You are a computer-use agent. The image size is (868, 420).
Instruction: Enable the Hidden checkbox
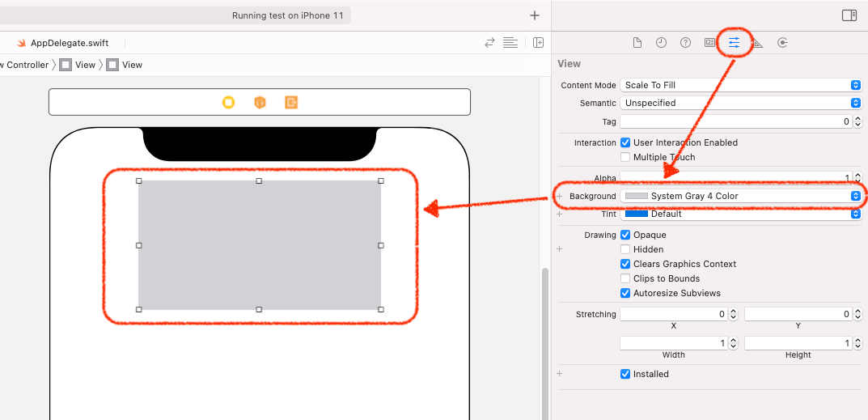[625, 249]
